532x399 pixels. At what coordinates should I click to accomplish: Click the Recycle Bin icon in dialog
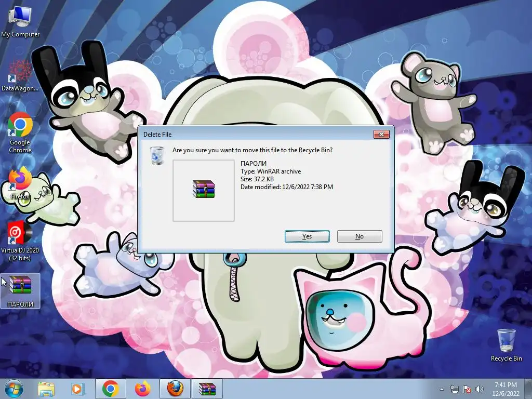coord(157,156)
